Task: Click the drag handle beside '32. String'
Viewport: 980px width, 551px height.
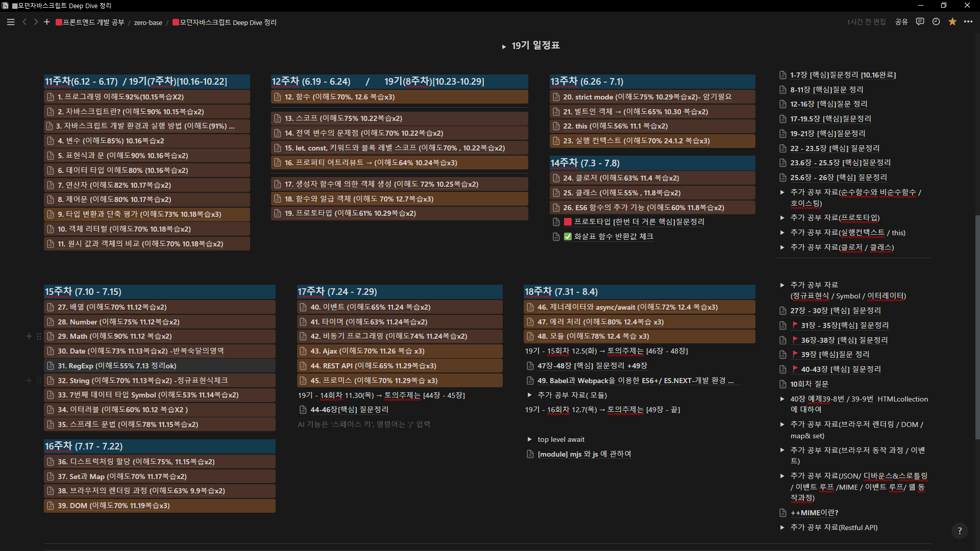Action: coord(39,381)
